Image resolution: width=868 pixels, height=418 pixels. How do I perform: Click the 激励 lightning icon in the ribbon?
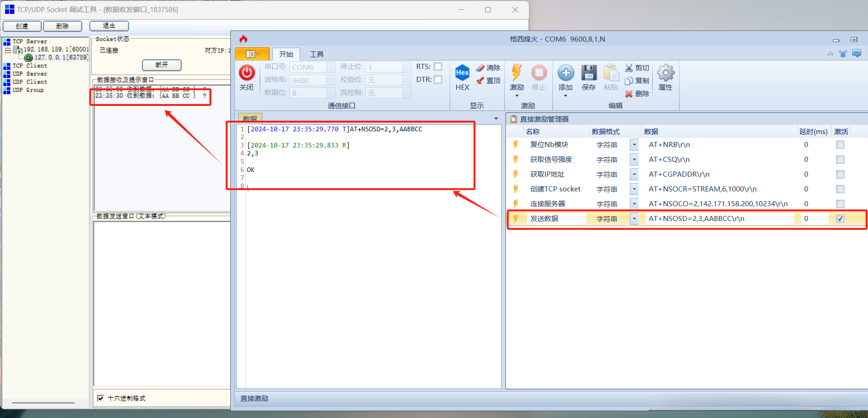click(517, 73)
